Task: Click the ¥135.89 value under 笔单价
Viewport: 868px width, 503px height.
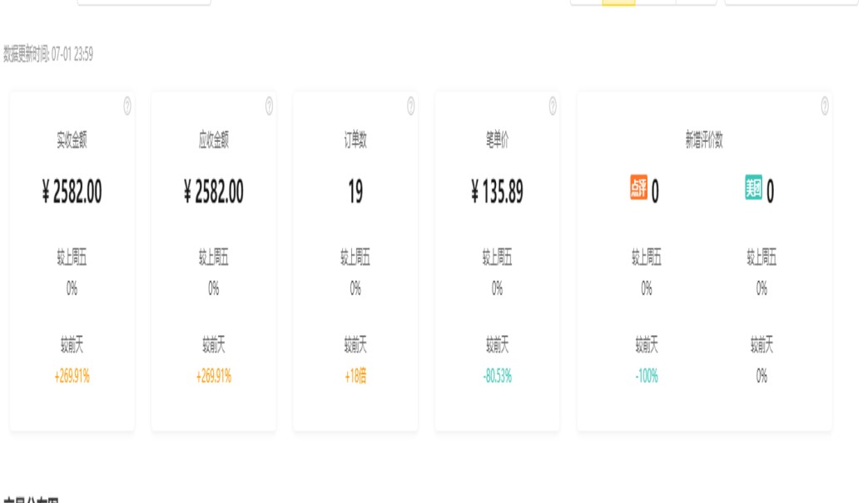Action: 497,193
